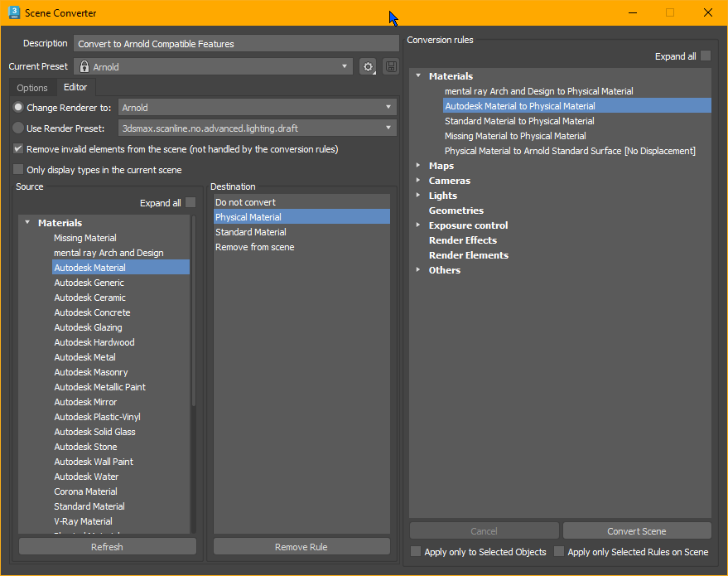Click the Convert Scene button
The height and width of the screenshot is (576, 728).
click(637, 531)
